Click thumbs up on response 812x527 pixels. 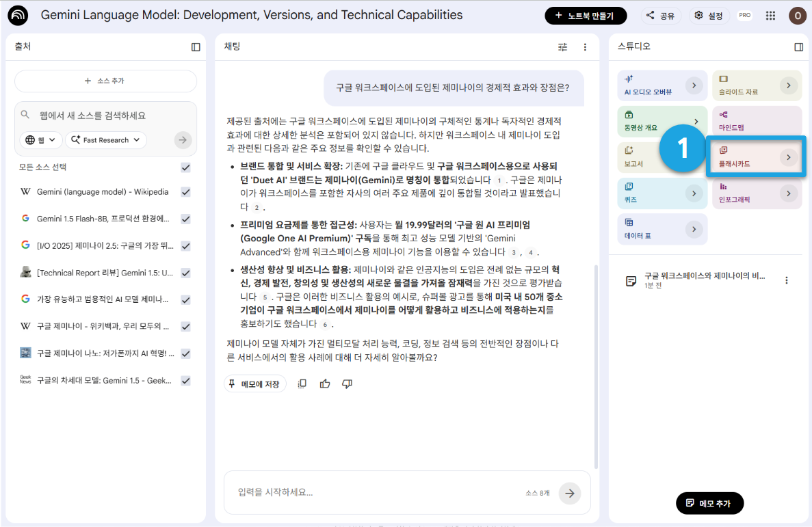click(x=325, y=383)
